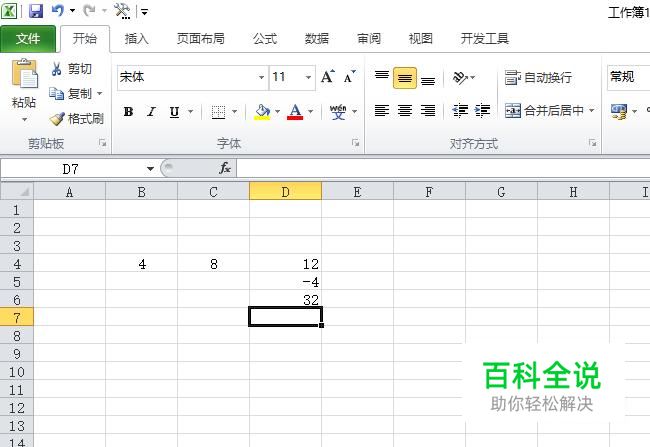Click the 剪切 cut button

click(x=71, y=68)
